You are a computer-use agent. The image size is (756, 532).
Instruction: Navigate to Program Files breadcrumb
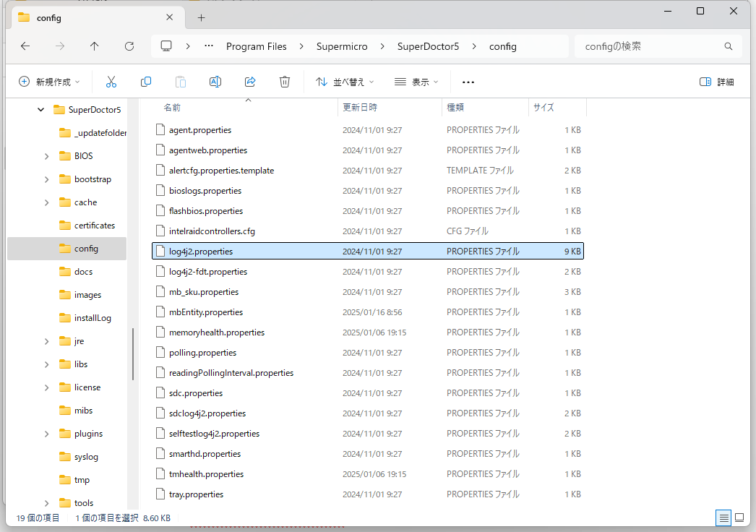coord(256,46)
